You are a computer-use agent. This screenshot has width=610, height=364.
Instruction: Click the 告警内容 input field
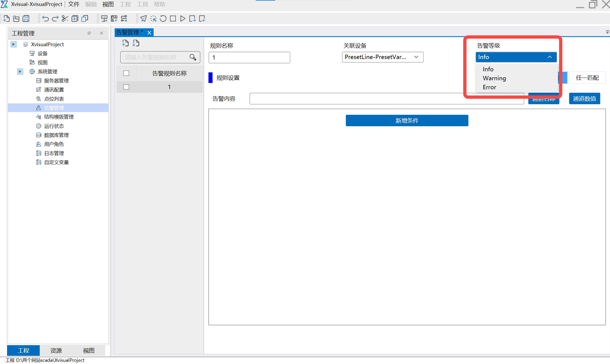(x=386, y=99)
